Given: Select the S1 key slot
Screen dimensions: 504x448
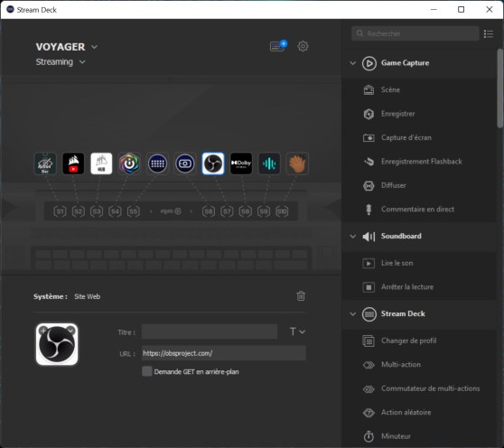Looking at the screenshot, I should pos(60,211).
